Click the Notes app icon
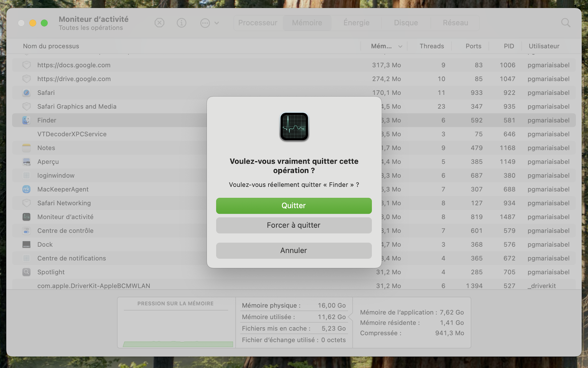588x368 pixels. click(26, 148)
